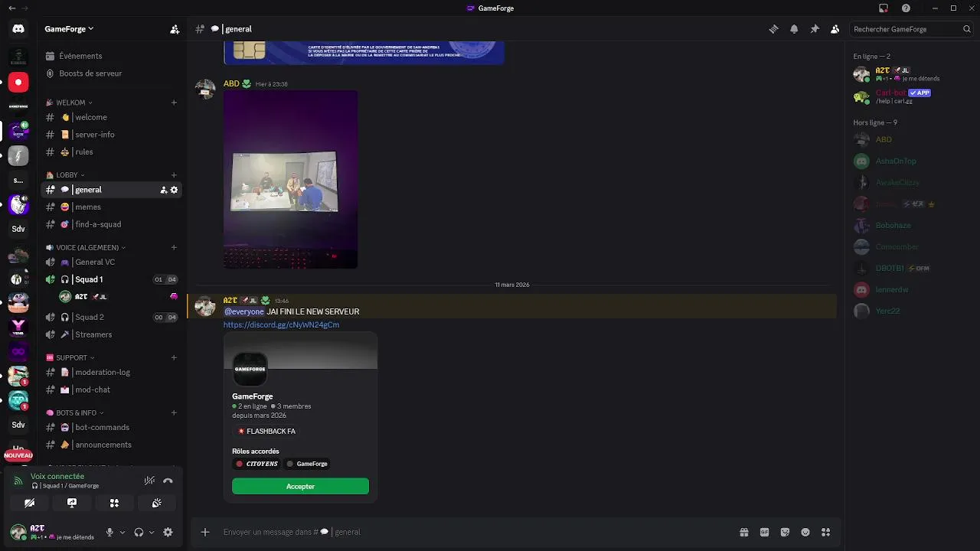Create invite for the general channel
Image resolution: width=980 pixels, height=551 pixels.
pyautogui.click(x=163, y=190)
